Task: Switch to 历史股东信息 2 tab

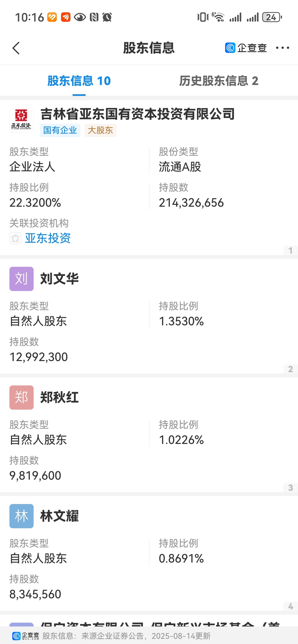Action: click(219, 81)
